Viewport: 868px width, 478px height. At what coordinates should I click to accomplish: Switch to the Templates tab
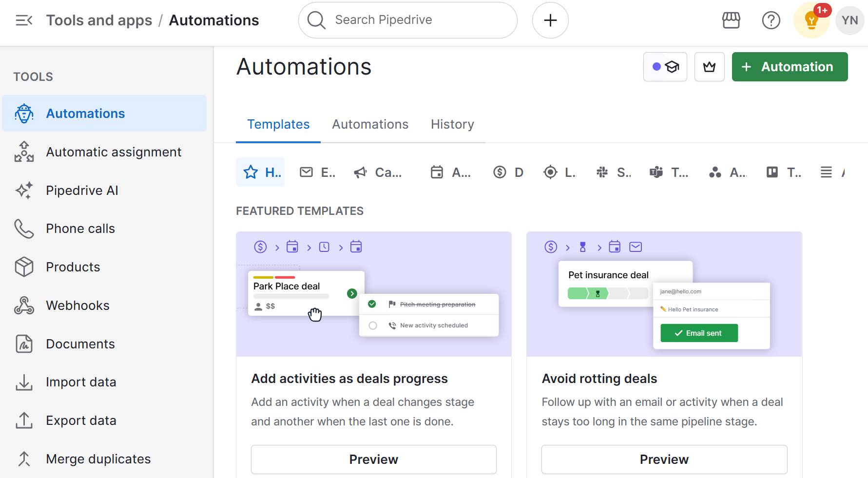[x=278, y=125]
